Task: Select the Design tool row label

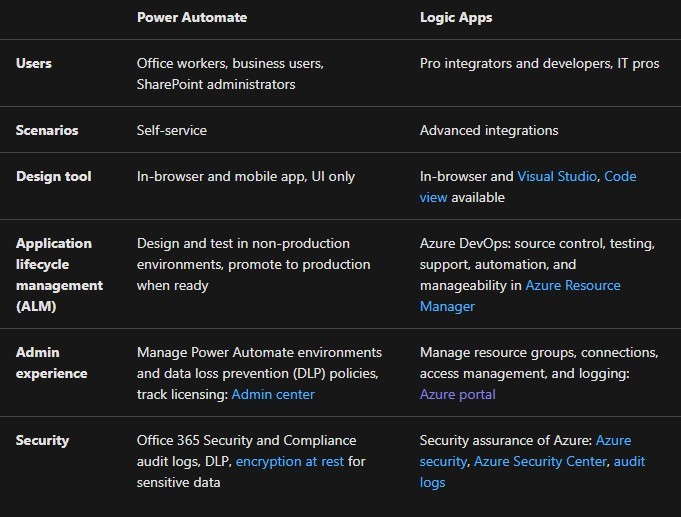Action: tap(54, 176)
